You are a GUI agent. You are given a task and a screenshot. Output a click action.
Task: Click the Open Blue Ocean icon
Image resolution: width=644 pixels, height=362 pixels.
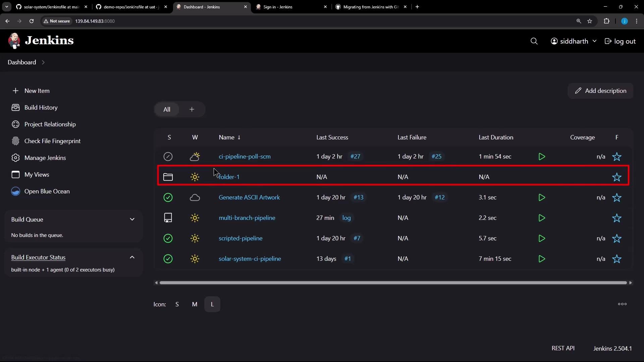15,191
